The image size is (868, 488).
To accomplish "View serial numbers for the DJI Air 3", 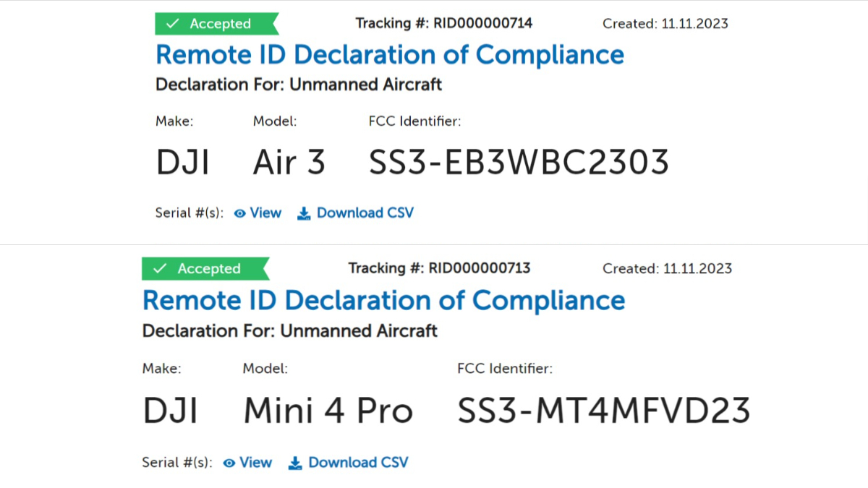I will pos(265,213).
